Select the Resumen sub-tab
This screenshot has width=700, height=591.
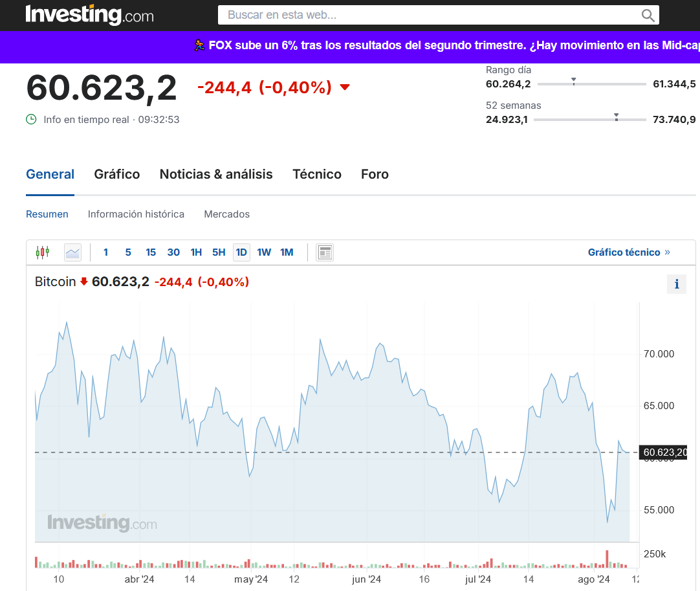pyautogui.click(x=47, y=214)
